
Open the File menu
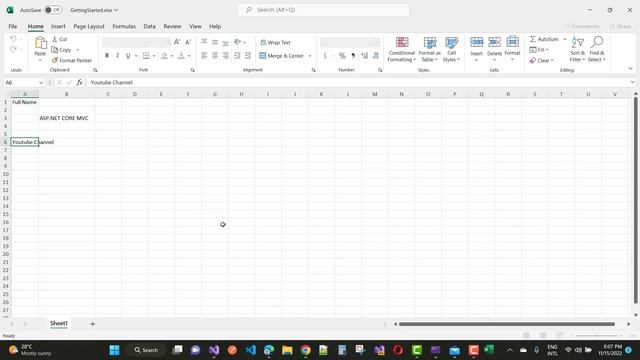click(13, 27)
